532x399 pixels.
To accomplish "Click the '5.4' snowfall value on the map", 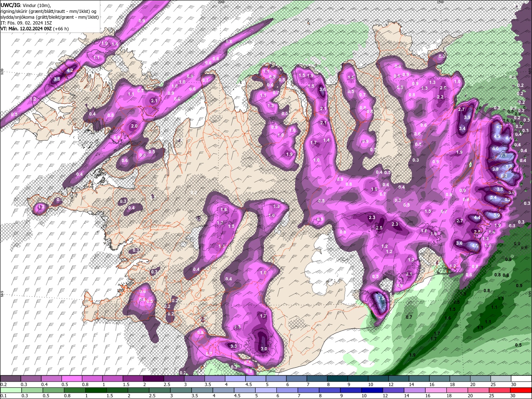I will pos(493,198).
